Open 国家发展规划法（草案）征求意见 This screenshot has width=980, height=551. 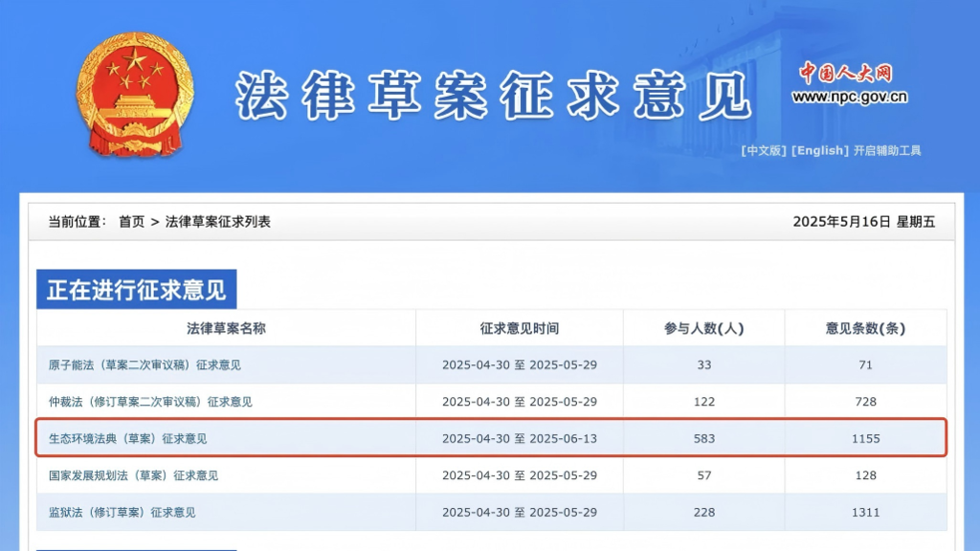(x=133, y=475)
